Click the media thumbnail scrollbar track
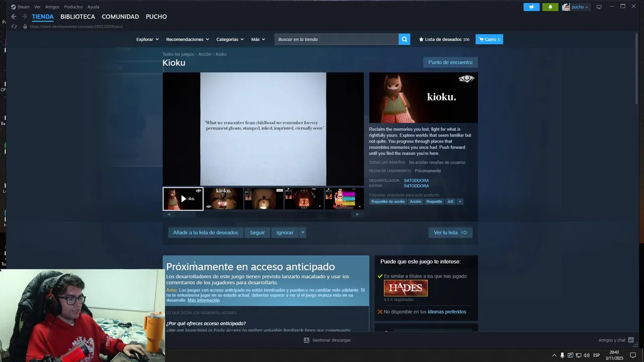 click(x=263, y=214)
